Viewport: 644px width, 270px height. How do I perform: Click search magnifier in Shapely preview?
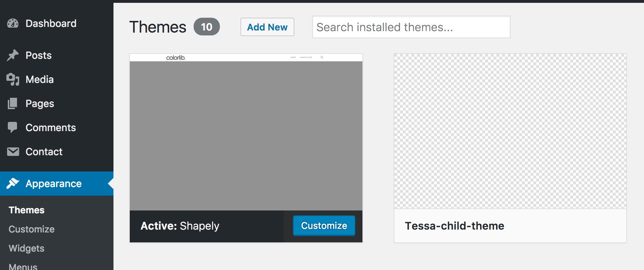(322, 57)
